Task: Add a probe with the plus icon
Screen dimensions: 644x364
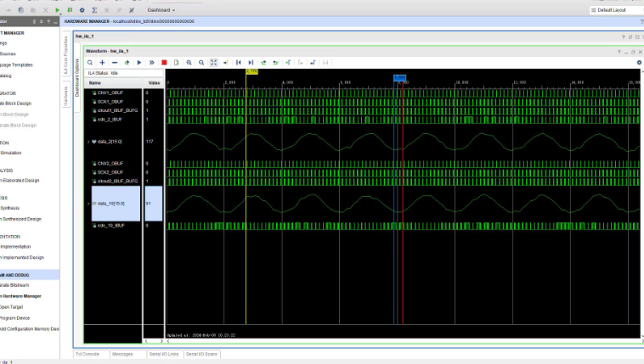Action: point(102,63)
